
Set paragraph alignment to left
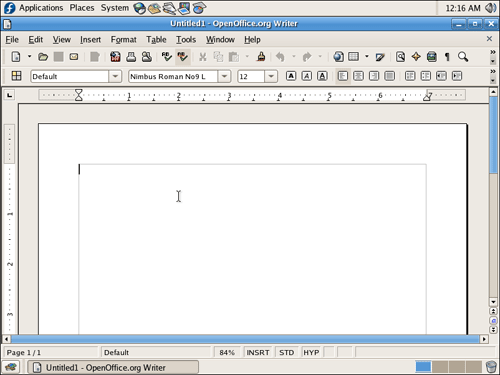pyautogui.click(x=343, y=76)
